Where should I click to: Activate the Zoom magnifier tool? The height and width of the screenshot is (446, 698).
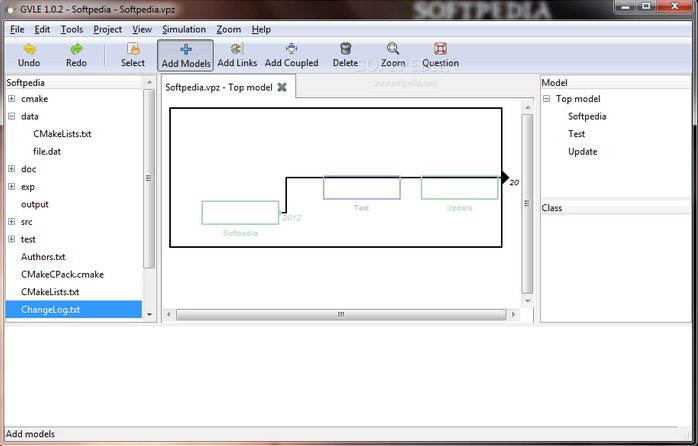point(393,49)
